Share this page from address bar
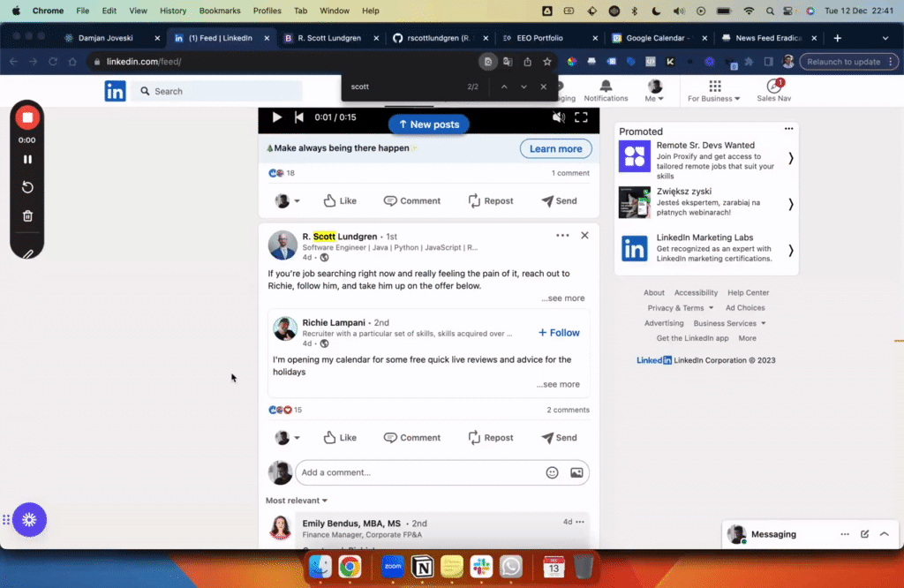Image resolution: width=904 pixels, height=588 pixels. coord(527,62)
